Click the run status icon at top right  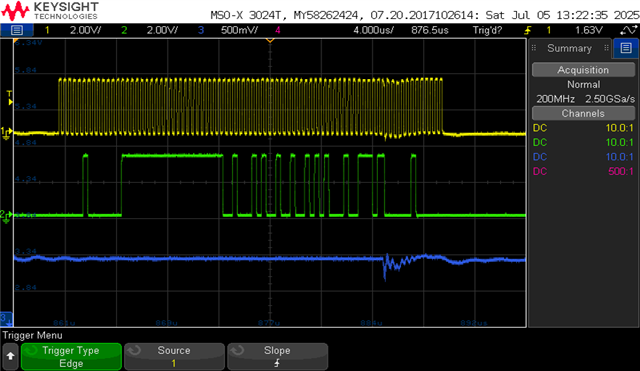point(628,30)
